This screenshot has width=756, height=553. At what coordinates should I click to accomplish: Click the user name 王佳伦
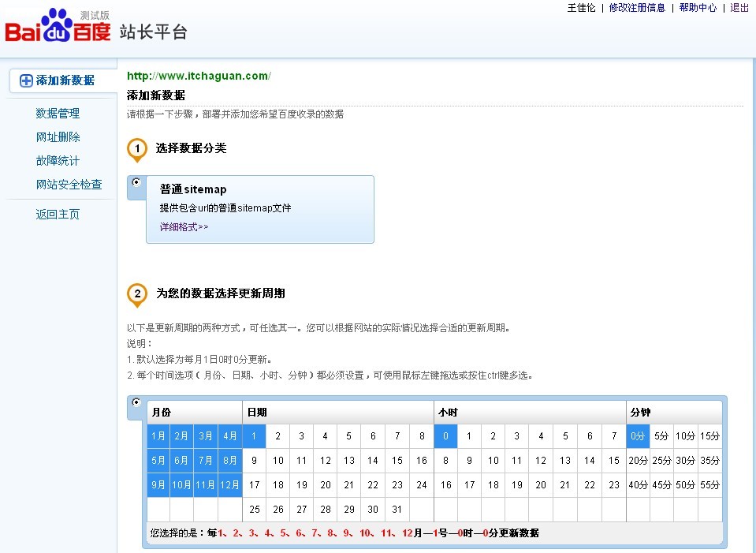click(x=581, y=8)
